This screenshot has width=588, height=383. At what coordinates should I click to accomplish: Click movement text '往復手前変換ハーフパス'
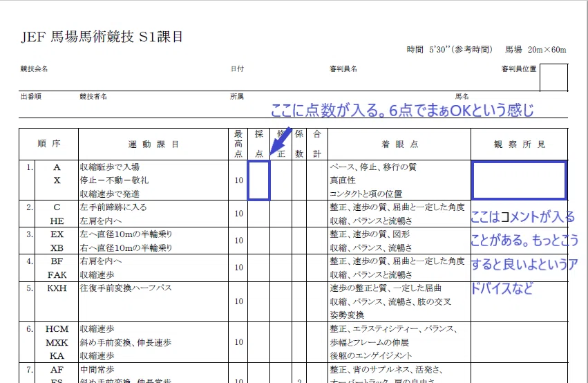126,288
